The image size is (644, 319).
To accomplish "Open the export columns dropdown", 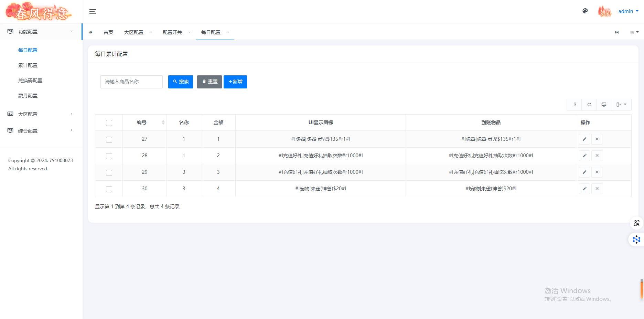I will 621,105.
